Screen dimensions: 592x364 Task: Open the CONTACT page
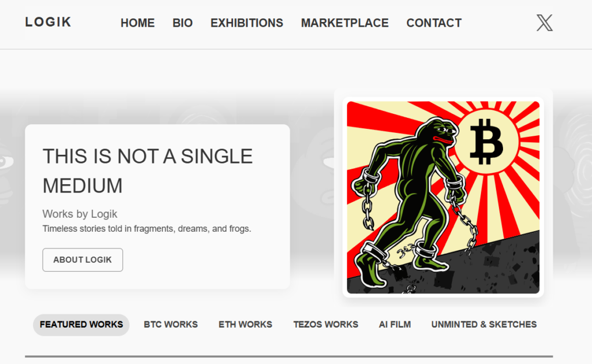click(x=434, y=23)
